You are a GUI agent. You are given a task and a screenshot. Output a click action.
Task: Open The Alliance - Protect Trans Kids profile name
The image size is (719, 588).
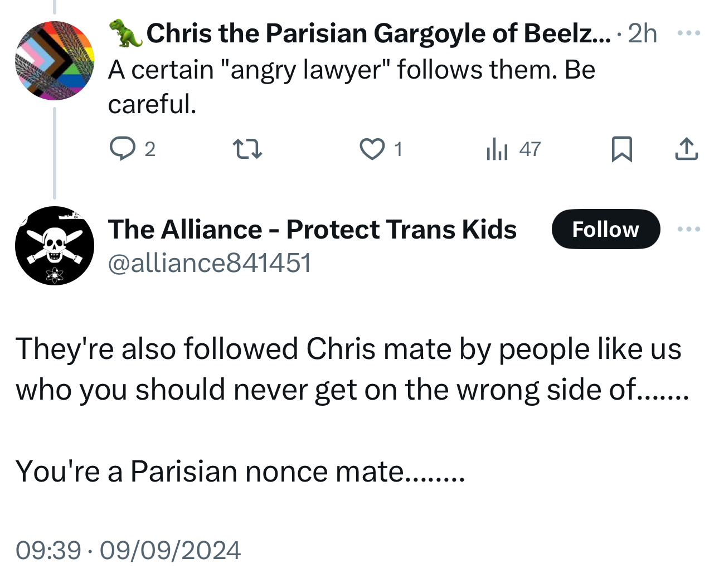(312, 229)
